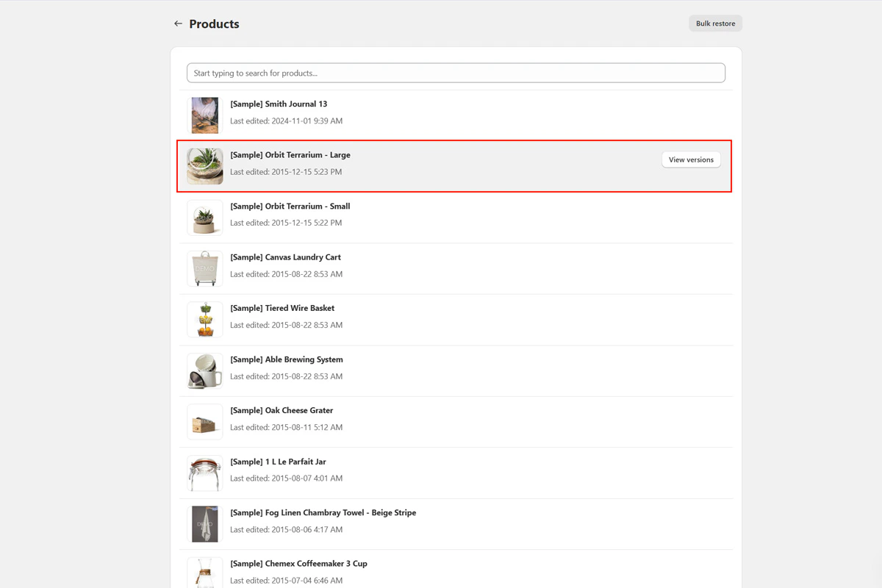This screenshot has width=882, height=588.
Task: Click the Tiered Wire Basket thumbnail
Action: point(204,319)
